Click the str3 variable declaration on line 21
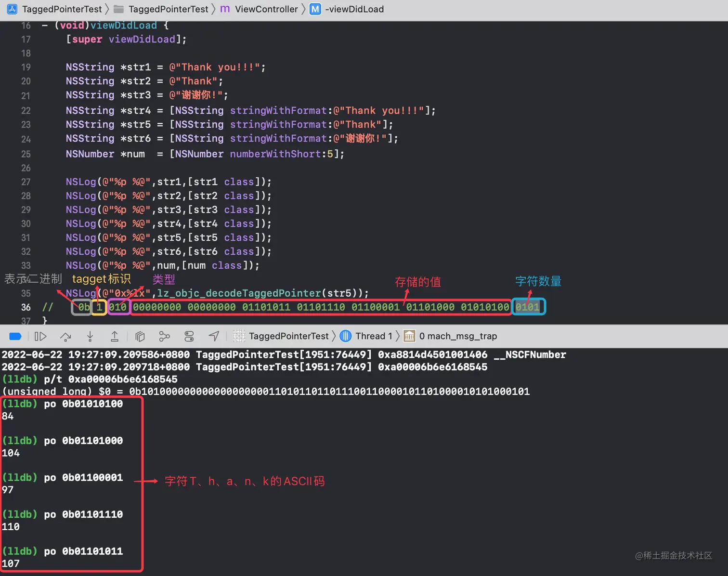 coord(135,95)
